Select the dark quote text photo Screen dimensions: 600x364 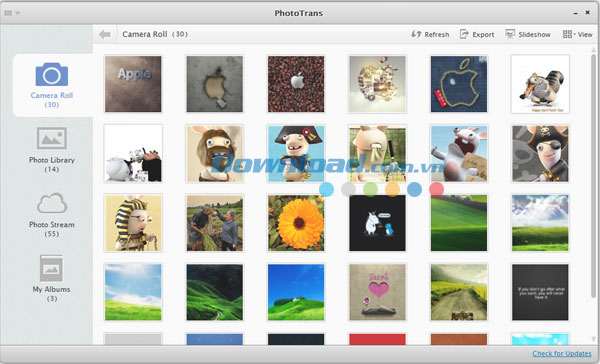[x=540, y=292]
